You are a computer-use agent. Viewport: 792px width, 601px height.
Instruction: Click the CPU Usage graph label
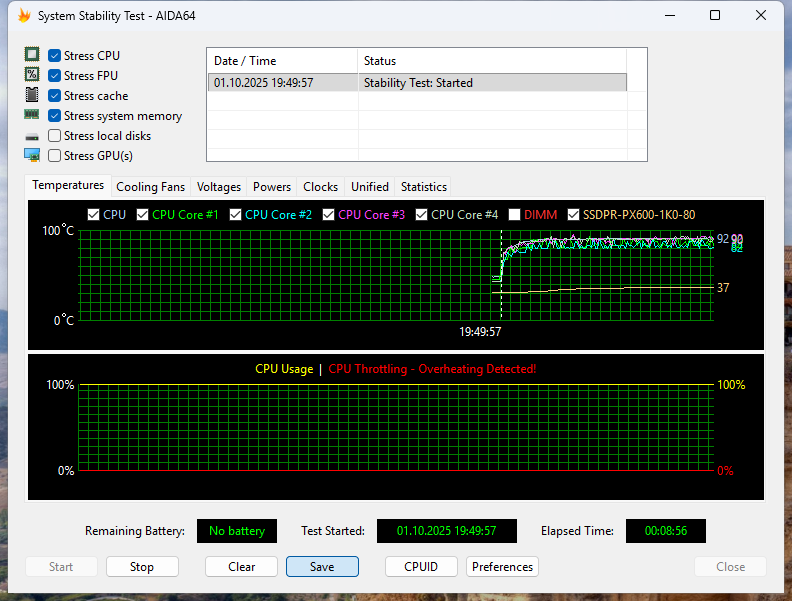[284, 369]
